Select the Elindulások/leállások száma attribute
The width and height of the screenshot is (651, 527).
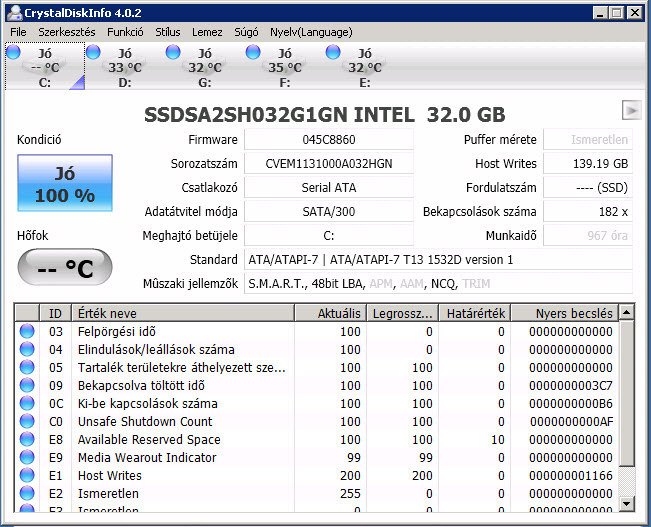(156, 349)
